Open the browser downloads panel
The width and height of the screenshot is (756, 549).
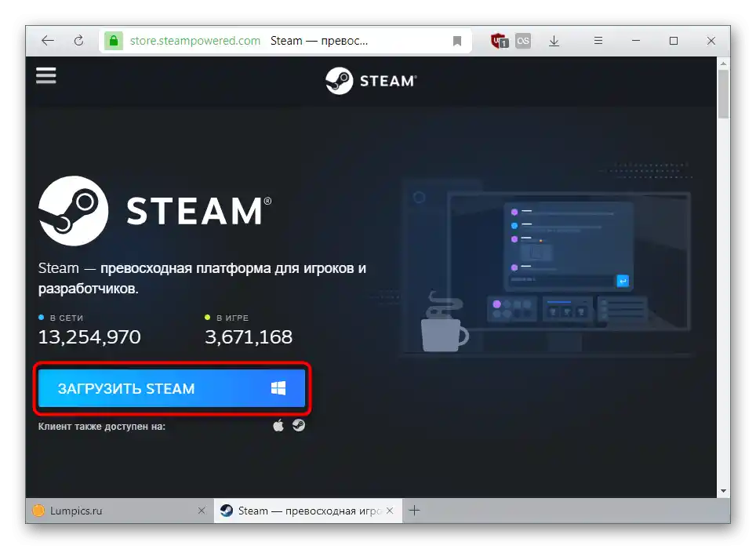click(x=554, y=40)
